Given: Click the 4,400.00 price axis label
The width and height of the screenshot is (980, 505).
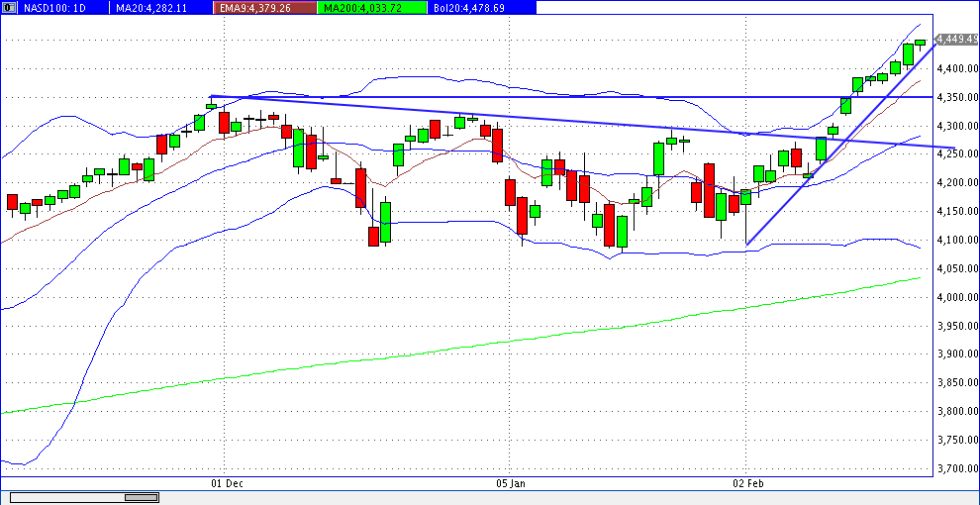Looking at the screenshot, I should [955, 68].
